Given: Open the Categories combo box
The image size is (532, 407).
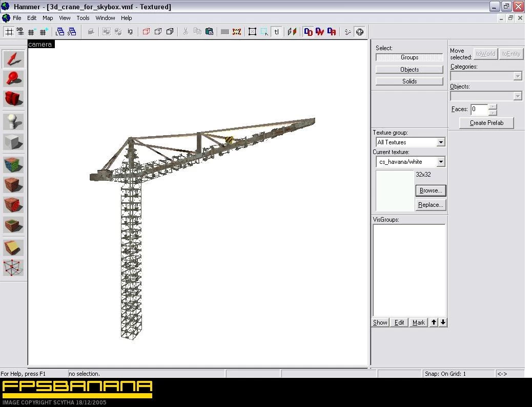Looking at the screenshot, I should click(x=486, y=76).
